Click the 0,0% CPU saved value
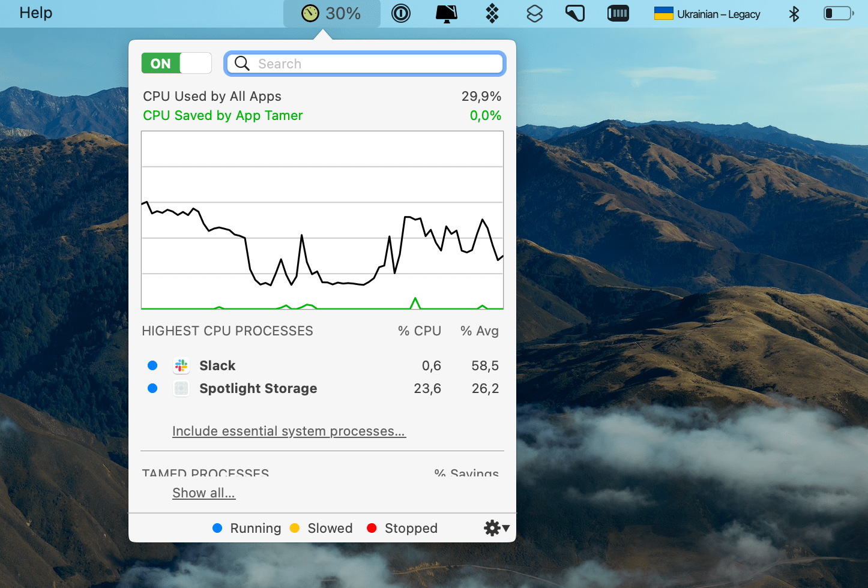Image resolution: width=868 pixels, height=588 pixels. point(486,115)
